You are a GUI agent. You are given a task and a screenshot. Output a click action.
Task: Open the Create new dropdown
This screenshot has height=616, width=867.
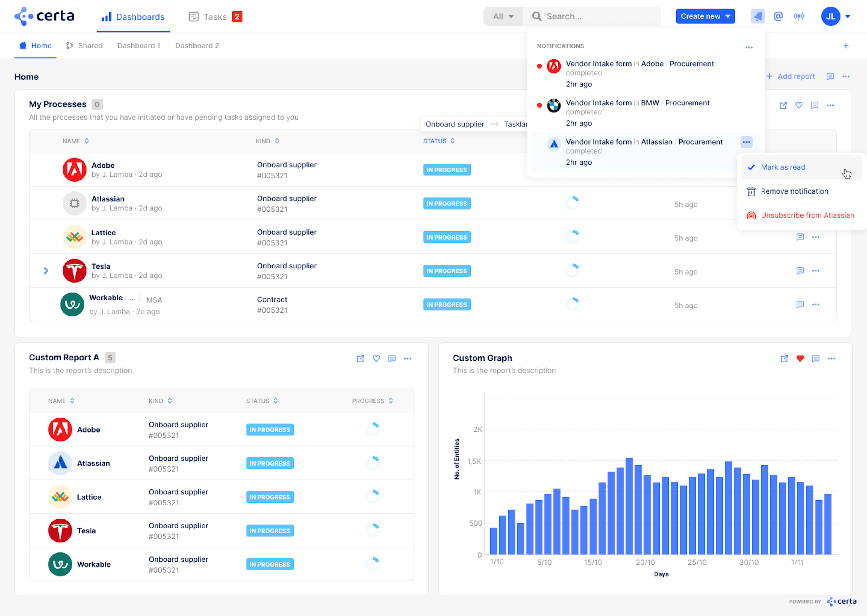(x=705, y=16)
